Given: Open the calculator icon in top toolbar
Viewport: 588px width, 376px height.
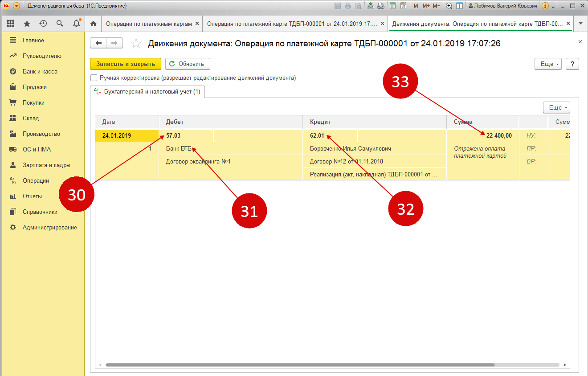Looking at the screenshot, I should pos(392,6).
